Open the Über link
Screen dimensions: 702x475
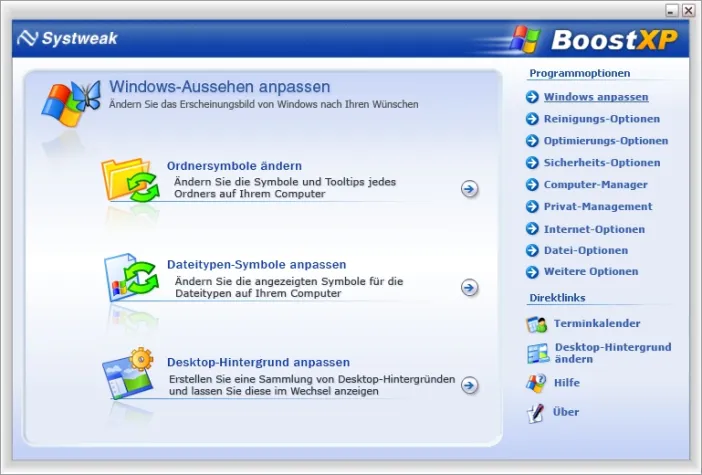(x=566, y=411)
